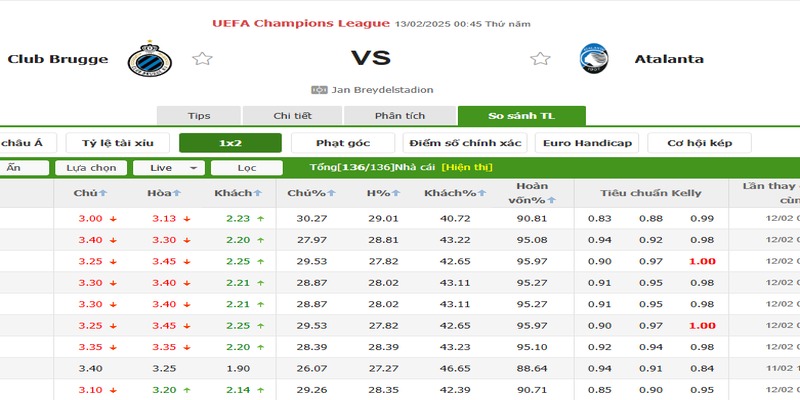Image resolution: width=800 pixels, height=400 pixels.
Task: Click the stadium icon beside Jan Breydelstadion
Action: coord(319,90)
